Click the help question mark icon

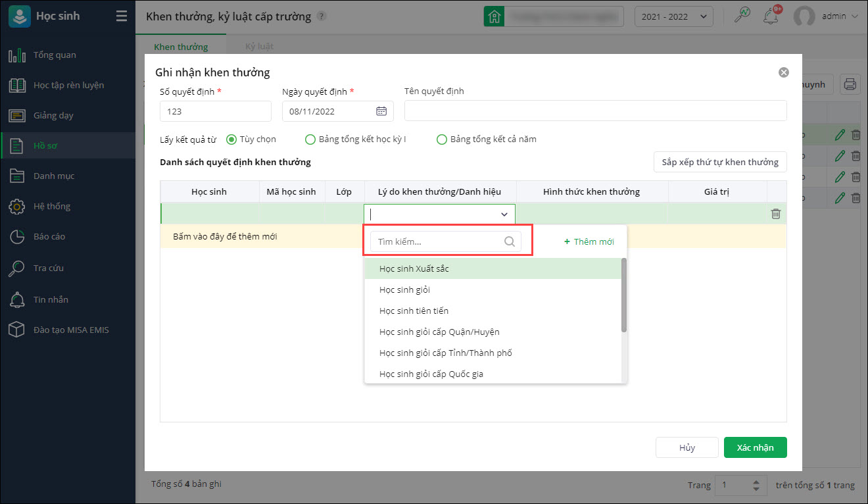(321, 16)
